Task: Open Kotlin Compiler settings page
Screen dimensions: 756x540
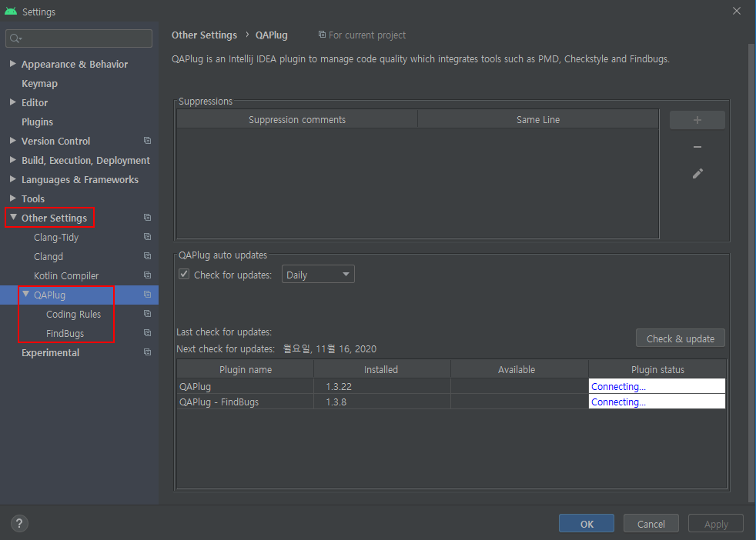Action: (66, 276)
